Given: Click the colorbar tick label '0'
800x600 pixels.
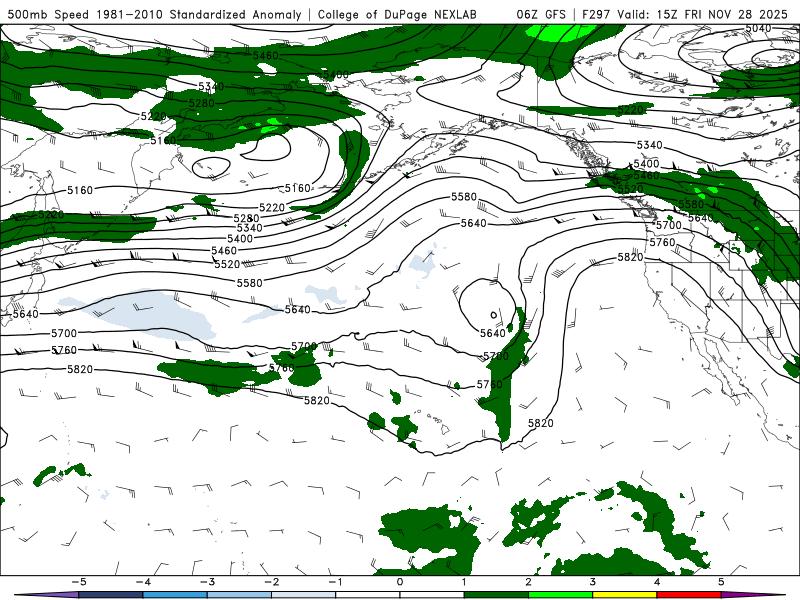Looking at the screenshot, I should coord(399,582).
